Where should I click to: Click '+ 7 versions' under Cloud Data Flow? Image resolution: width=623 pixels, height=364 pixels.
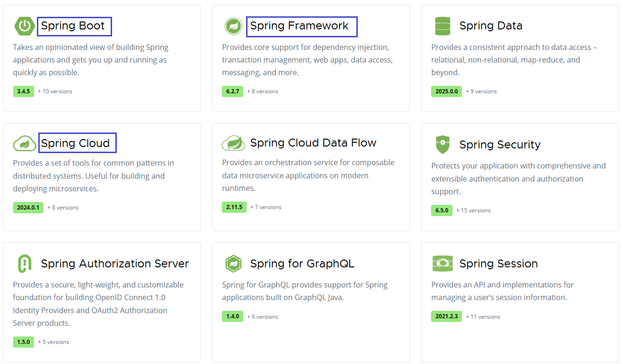(266, 207)
